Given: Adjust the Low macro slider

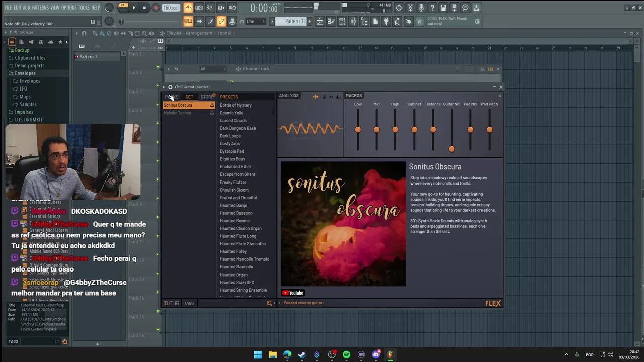Looking at the screenshot, I should [x=358, y=130].
